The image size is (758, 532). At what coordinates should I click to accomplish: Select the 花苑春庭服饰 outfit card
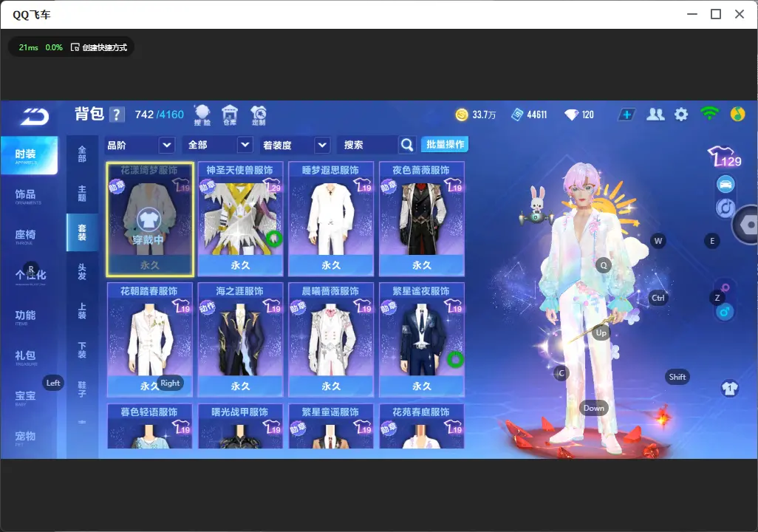pyautogui.click(x=422, y=426)
